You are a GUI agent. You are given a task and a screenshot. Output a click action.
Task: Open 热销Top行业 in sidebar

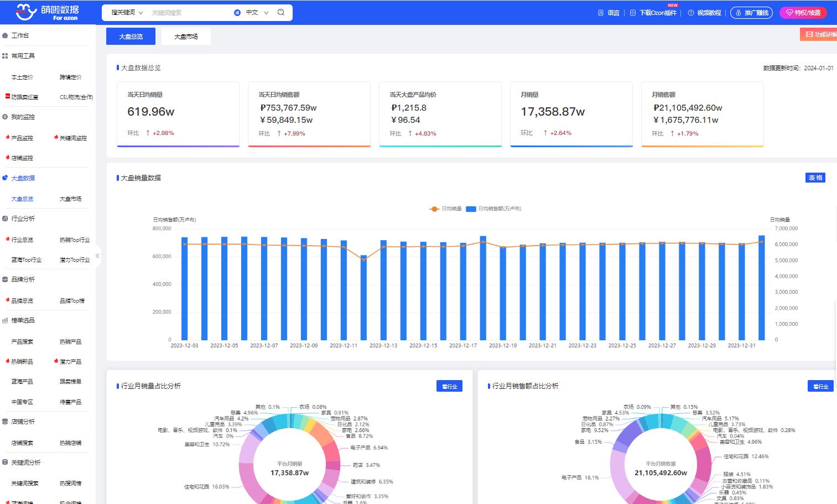click(x=75, y=240)
